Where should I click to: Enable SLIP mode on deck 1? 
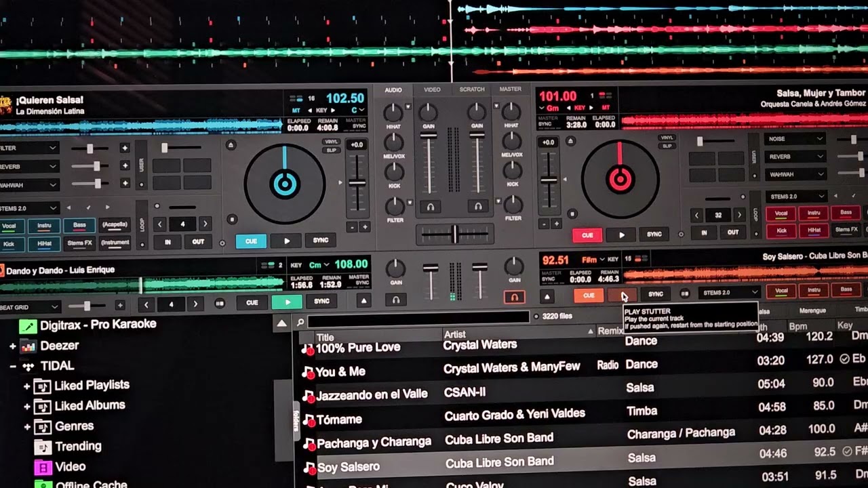[x=332, y=149]
